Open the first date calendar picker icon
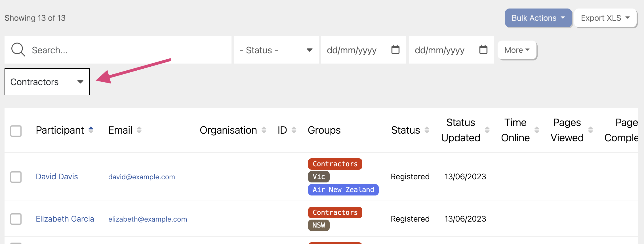This screenshot has height=244, width=644. click(x=395, y=50)
